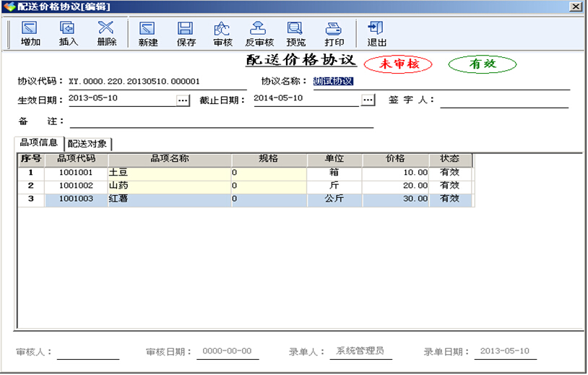Viewport: 588px width, 375px height.
Task: Open the 生效日期 date picker button
Action: coord(183,100)
